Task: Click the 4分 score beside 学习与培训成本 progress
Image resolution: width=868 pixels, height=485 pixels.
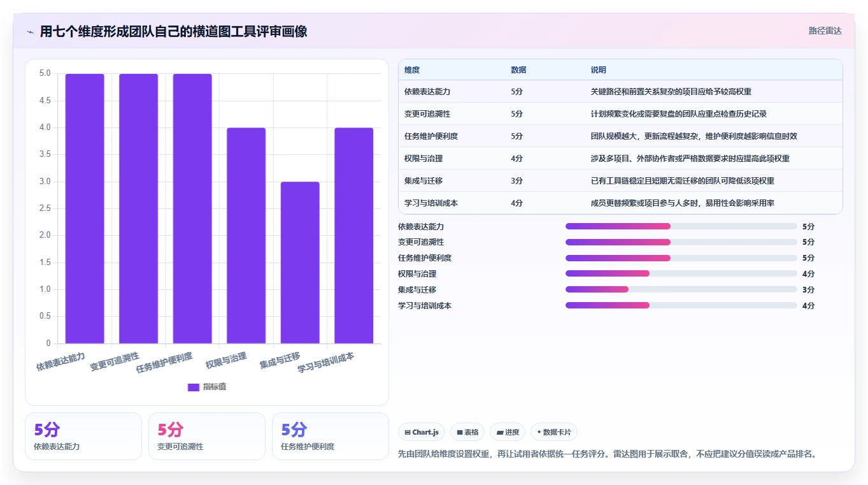Action: 808,306
